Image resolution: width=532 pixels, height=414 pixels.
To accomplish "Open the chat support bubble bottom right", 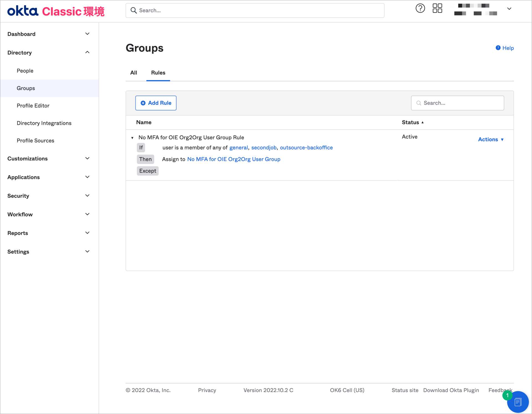I will 518,402.
